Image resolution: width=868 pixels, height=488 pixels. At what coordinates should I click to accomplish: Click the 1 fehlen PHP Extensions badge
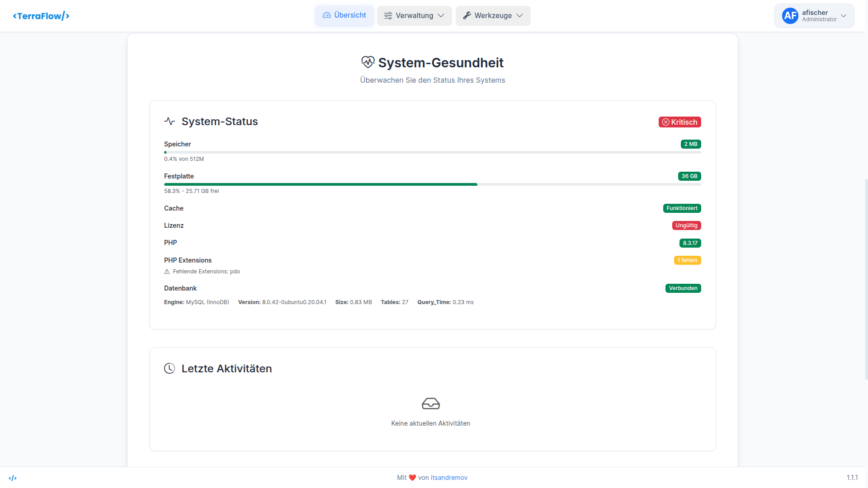[x=688, y=260]
